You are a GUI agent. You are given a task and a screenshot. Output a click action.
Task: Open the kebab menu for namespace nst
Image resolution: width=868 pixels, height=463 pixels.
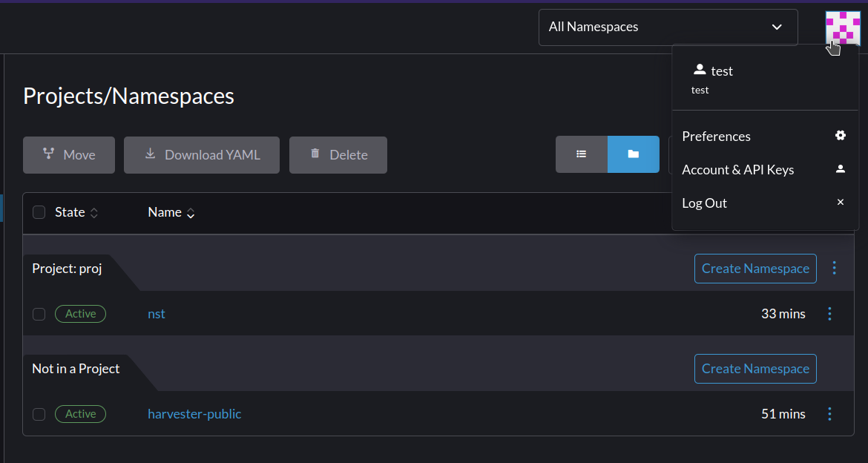coord(829,314)
